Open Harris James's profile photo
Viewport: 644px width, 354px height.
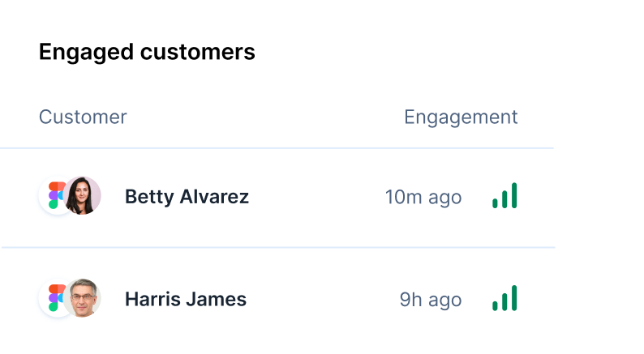84,298
